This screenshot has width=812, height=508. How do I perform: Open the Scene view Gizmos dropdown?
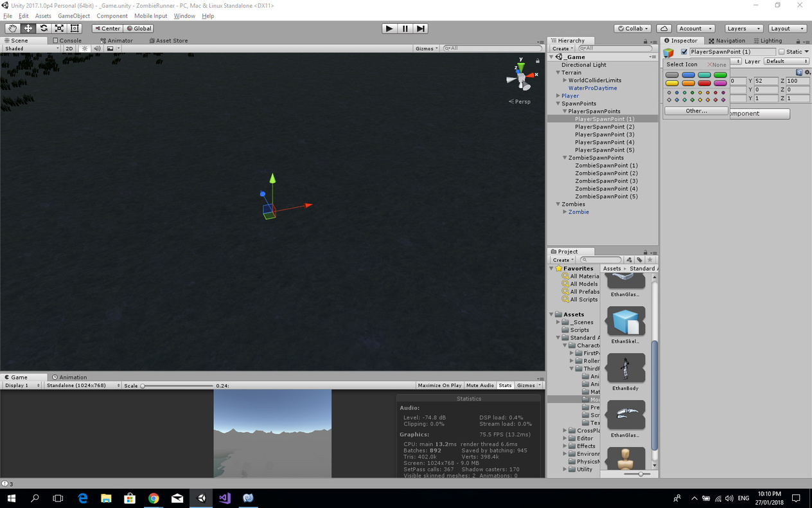(x=427, y=48)
